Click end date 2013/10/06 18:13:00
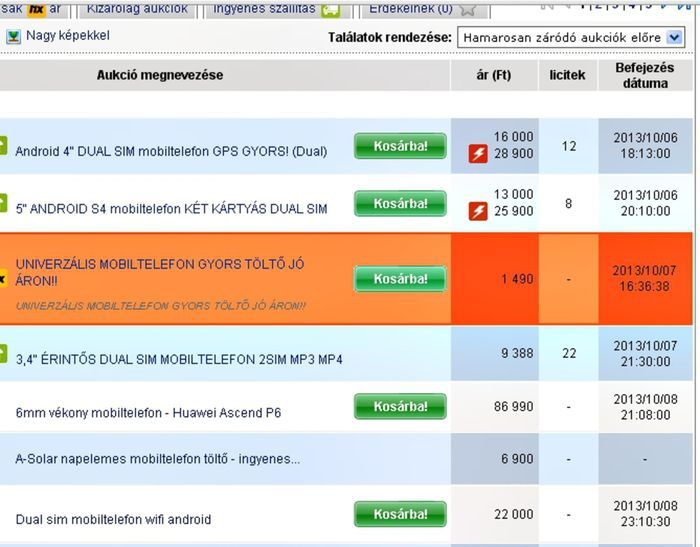The image size is (700, 547). click(x=645, y=146)
